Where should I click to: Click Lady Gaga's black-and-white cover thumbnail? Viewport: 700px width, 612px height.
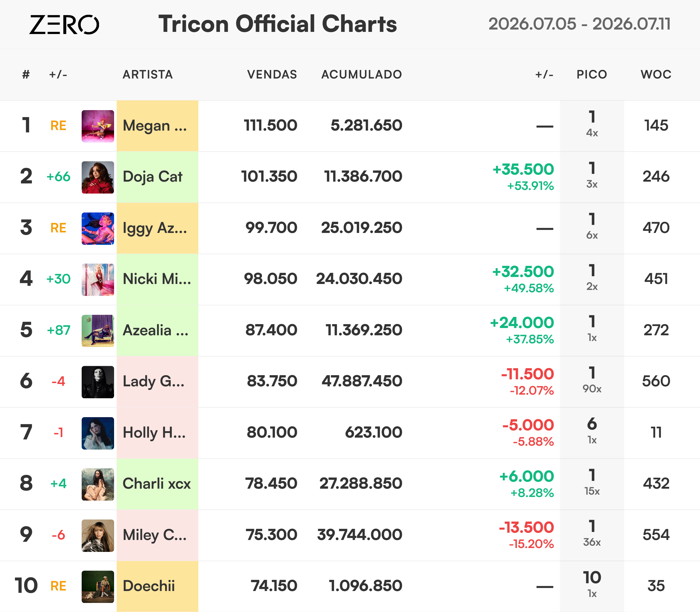coord(98,382)
